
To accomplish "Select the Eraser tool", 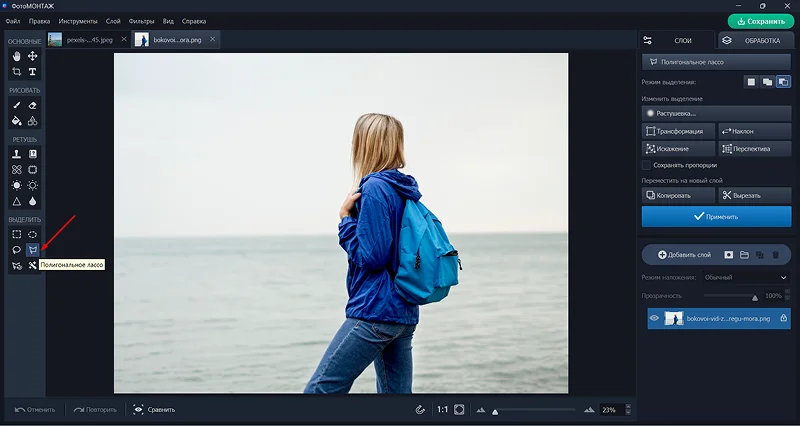I will pos(33,105).
